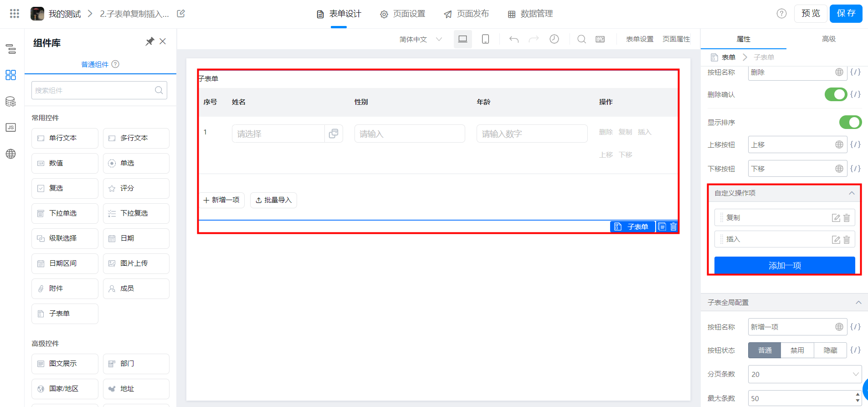Screen dimensions: 868x407
Task: Switch to mobile device preview
Action: [485, 39]
